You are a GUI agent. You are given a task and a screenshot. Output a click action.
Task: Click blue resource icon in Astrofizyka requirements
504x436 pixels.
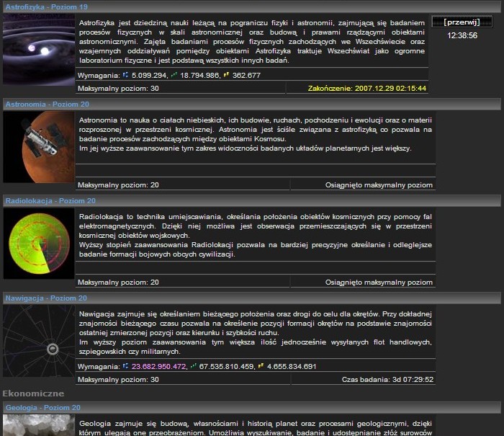[126, 74]
